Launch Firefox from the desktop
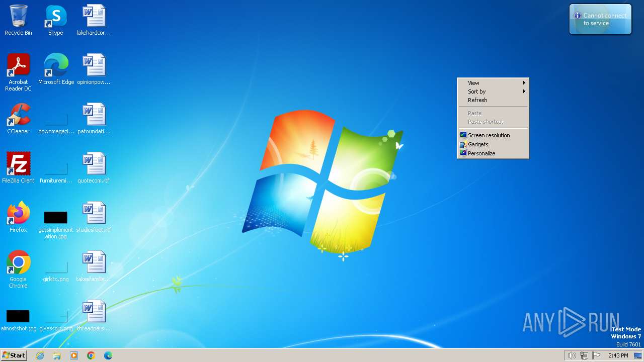The width and height of the screenshot is (644, 362). point(18,217)
